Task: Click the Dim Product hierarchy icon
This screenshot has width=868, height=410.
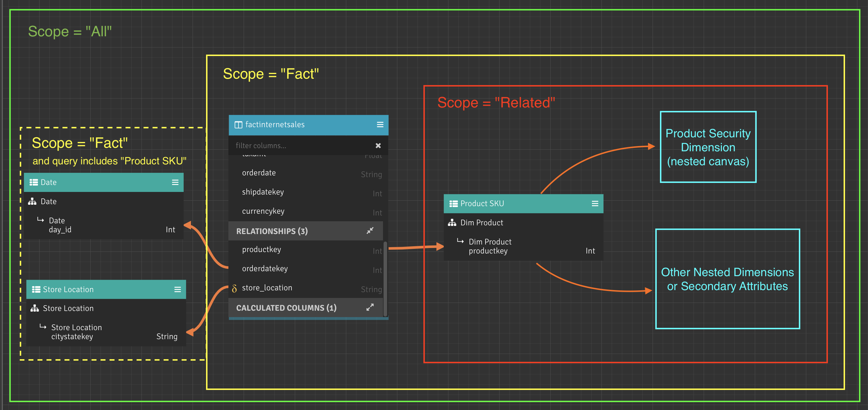Action: tap(452, 222)
